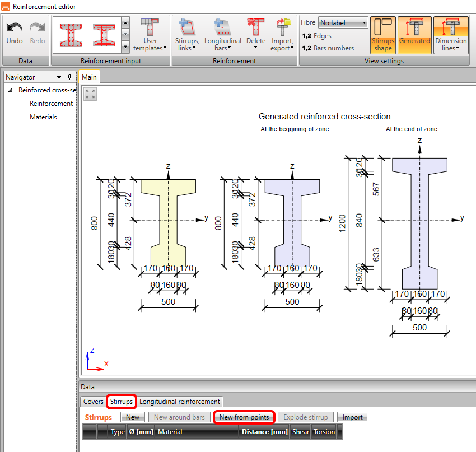Image resolution: width=476 pixels, height=452 pixels.
Task: Open the Fibre label dropdown
Action: pos(343,23)
